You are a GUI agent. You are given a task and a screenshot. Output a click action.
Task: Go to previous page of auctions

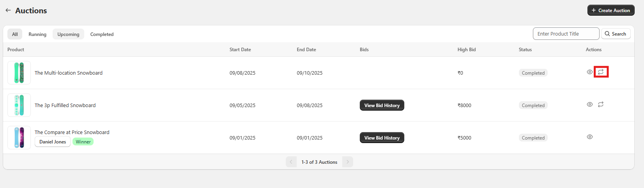(x=291, y=162)
